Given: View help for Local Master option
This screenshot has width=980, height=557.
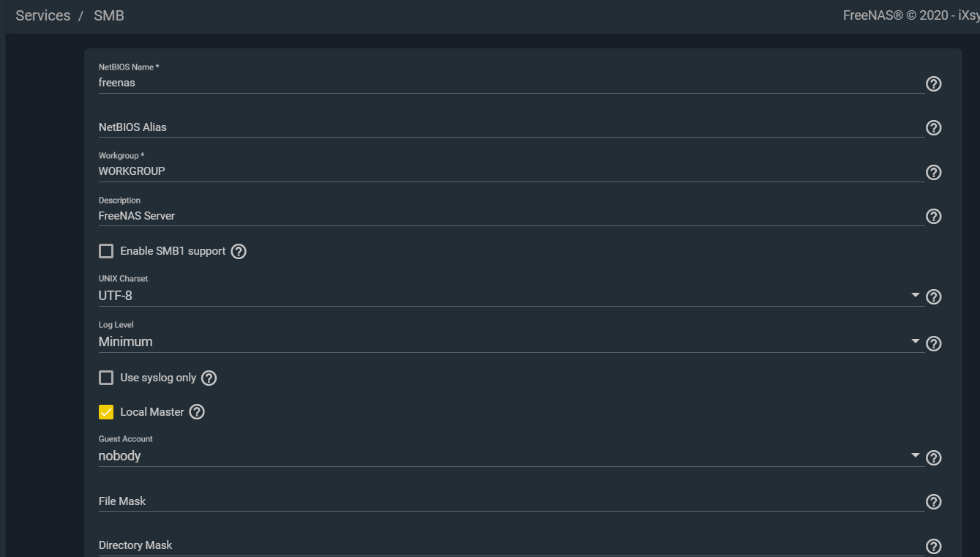Looking at the screenshot, I should [x=197, y=412].
